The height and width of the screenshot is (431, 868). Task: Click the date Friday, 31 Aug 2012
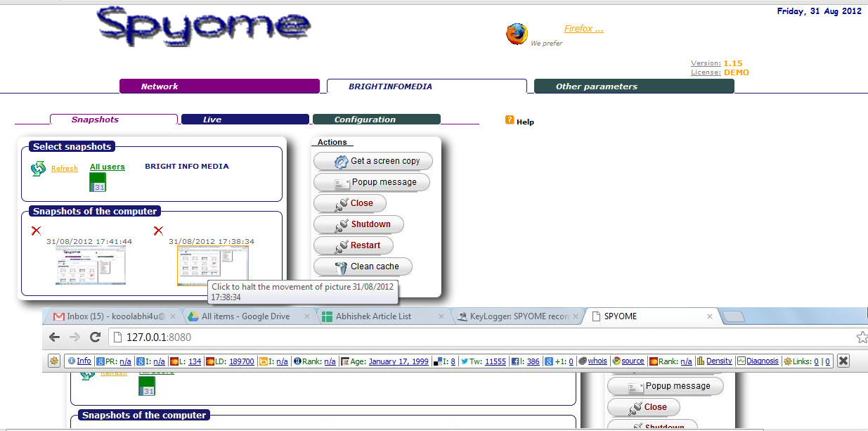point(819,11)
